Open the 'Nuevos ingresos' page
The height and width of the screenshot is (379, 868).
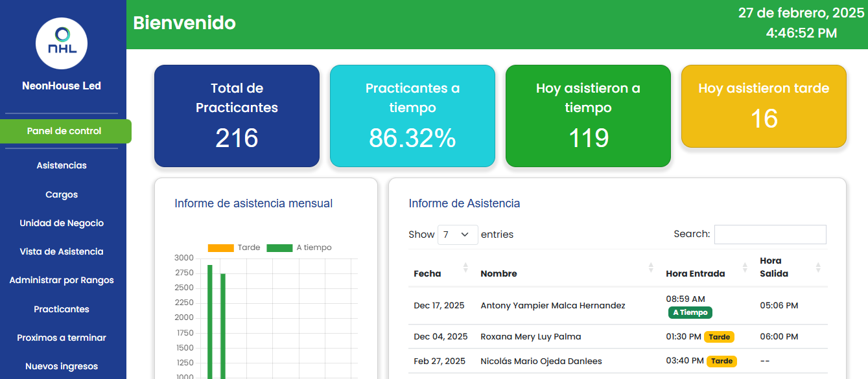[x=62, y=366]
